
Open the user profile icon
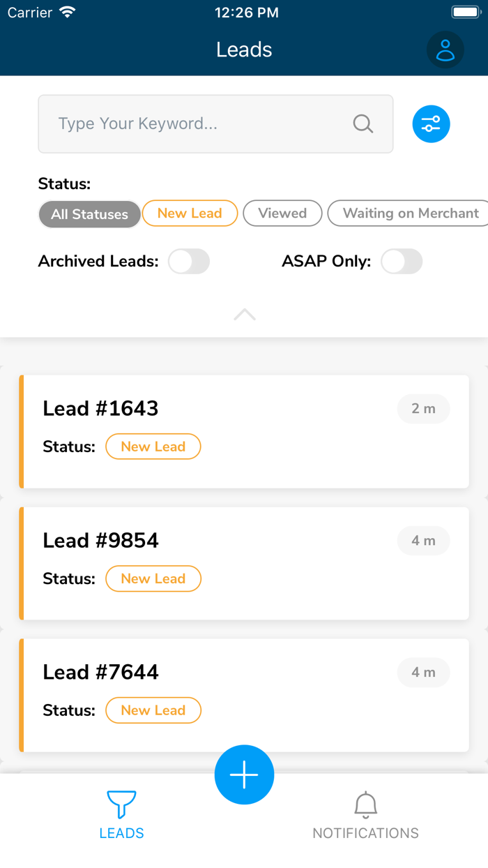click(x=445, y=50)
